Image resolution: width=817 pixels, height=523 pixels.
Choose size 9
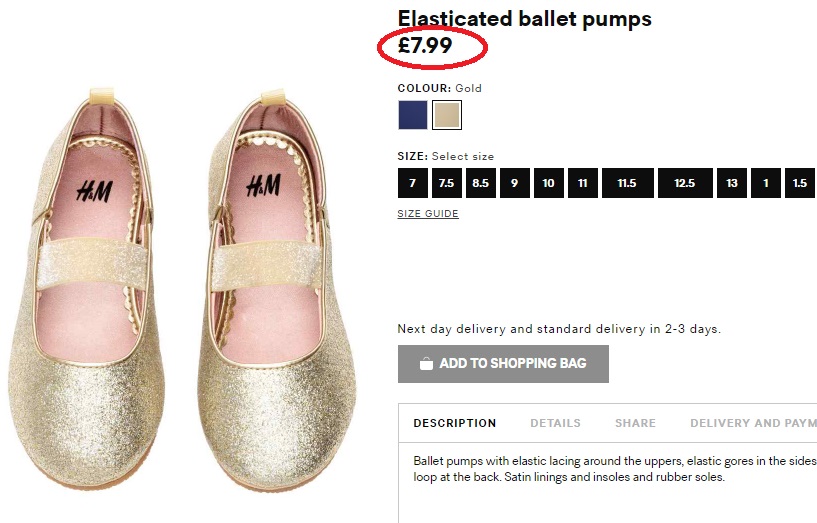[514, 183]
